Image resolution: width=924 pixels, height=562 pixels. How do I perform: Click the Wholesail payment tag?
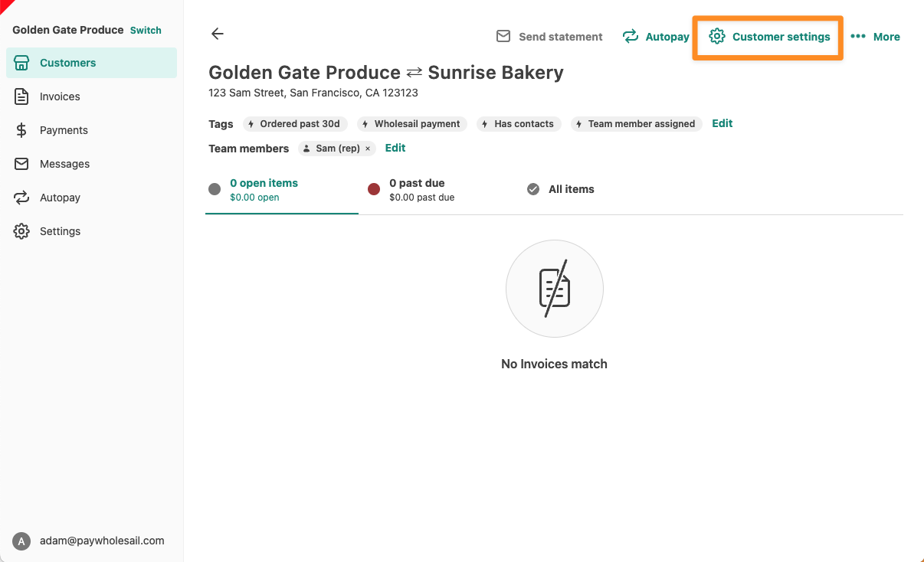[x=414, y=124]
